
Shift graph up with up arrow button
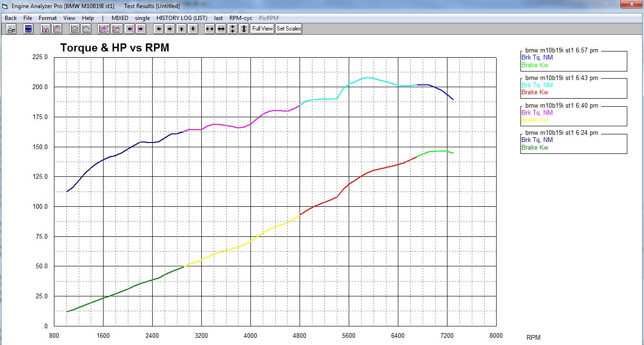[181, 29]
